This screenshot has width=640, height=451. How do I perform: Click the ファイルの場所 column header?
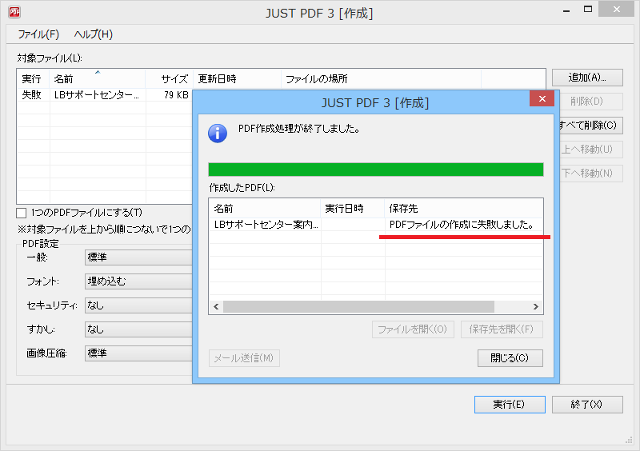point(381,79)
